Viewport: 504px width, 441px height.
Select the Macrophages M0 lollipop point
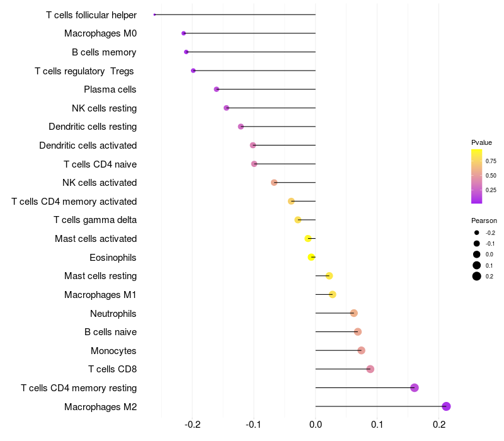pyautogui.click(x=183, y=33)
